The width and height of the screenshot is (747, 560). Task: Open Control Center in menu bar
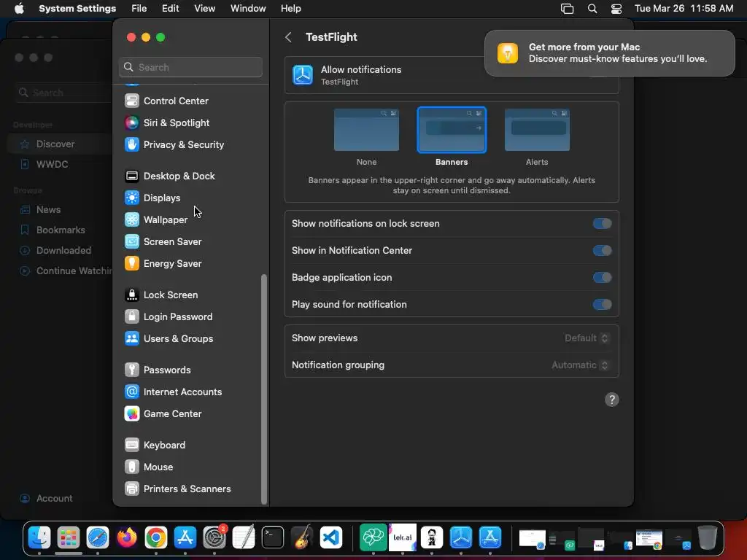pos(616,9)
